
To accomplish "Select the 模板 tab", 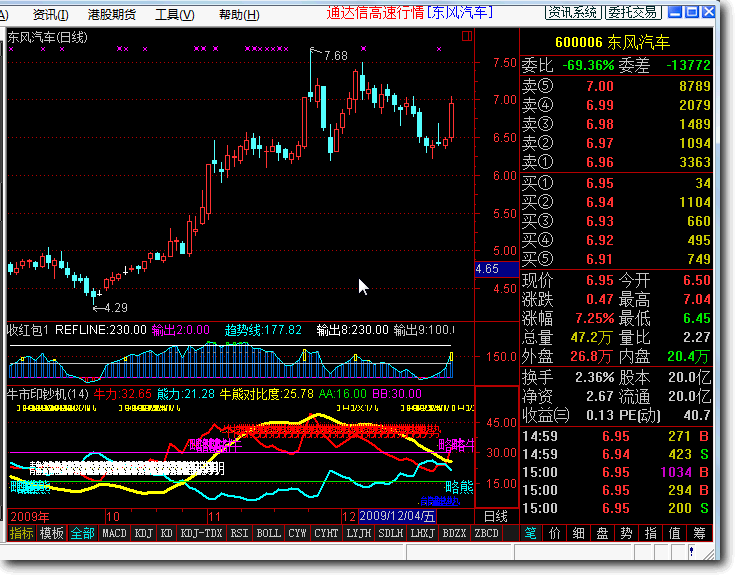I will (51, 533).
